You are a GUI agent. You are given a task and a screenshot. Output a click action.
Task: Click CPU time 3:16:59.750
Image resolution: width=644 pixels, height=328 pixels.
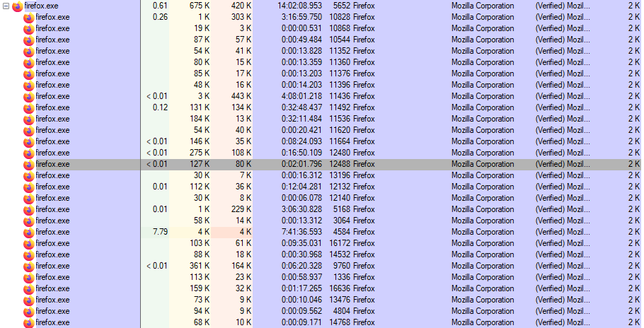(x=302, y=17)
